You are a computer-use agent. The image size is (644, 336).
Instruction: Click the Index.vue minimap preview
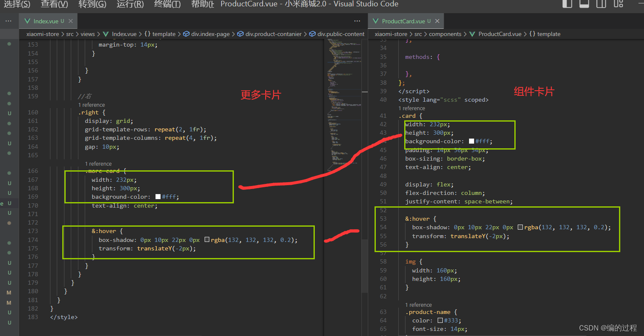[344, 106]
